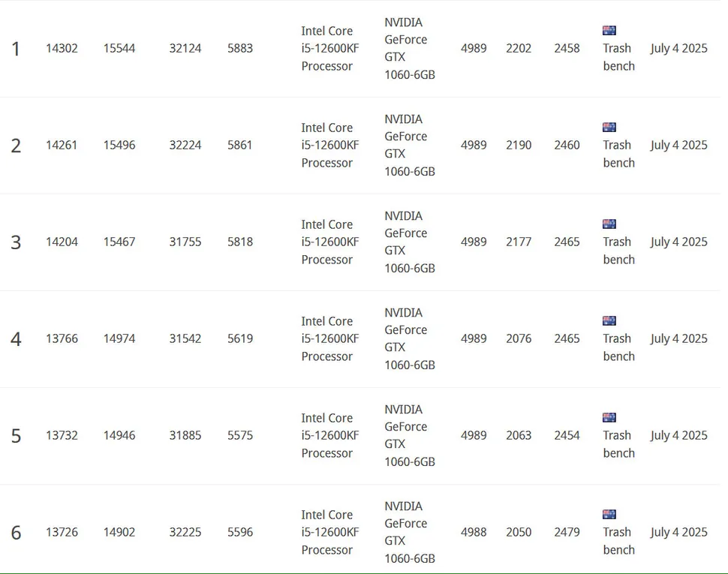
Task: Click the flag icon in rank 2 row
Action: point(609,128)
